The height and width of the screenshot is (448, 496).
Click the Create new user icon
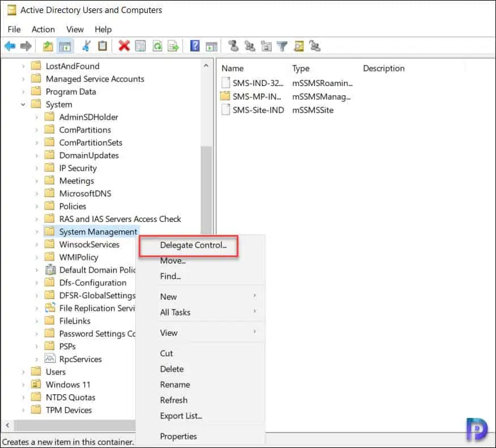234,46
